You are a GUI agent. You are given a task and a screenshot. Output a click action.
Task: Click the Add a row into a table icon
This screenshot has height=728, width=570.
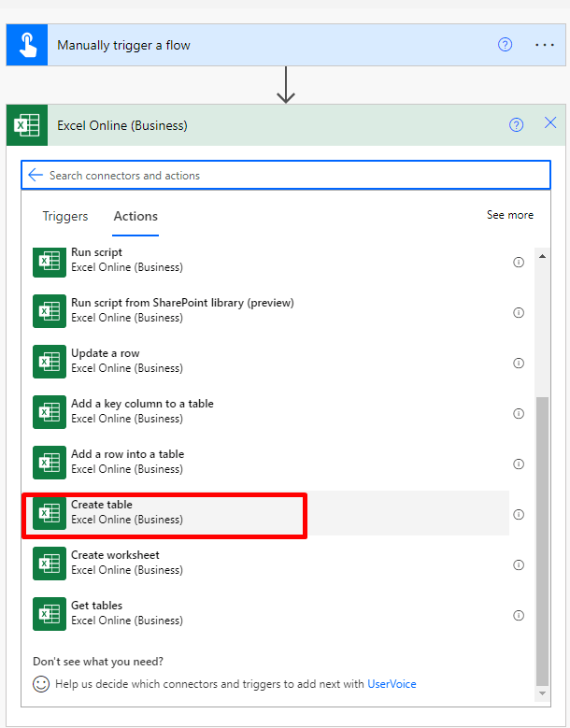pyautogui.click(x=50, y=463)
